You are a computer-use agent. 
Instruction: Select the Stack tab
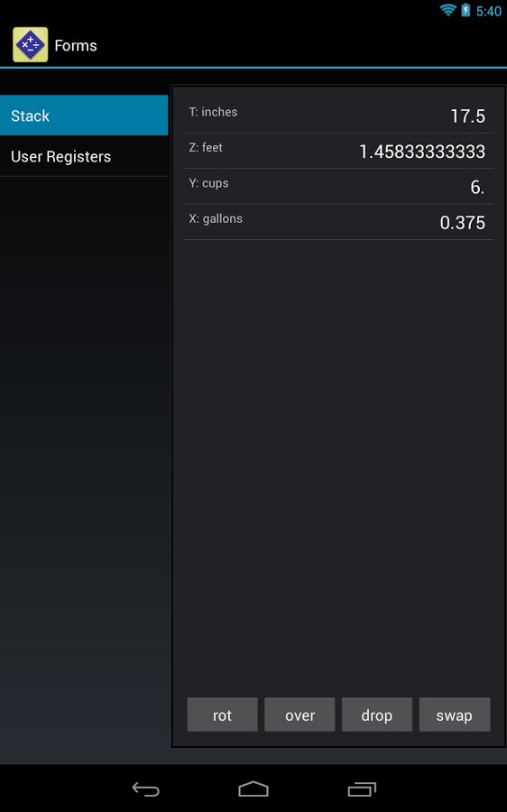tap(84, 115)
